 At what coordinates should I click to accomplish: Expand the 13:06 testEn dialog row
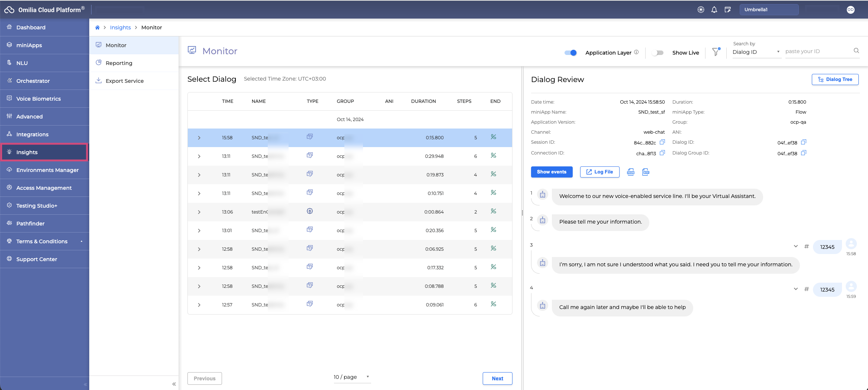click(199, 212)
